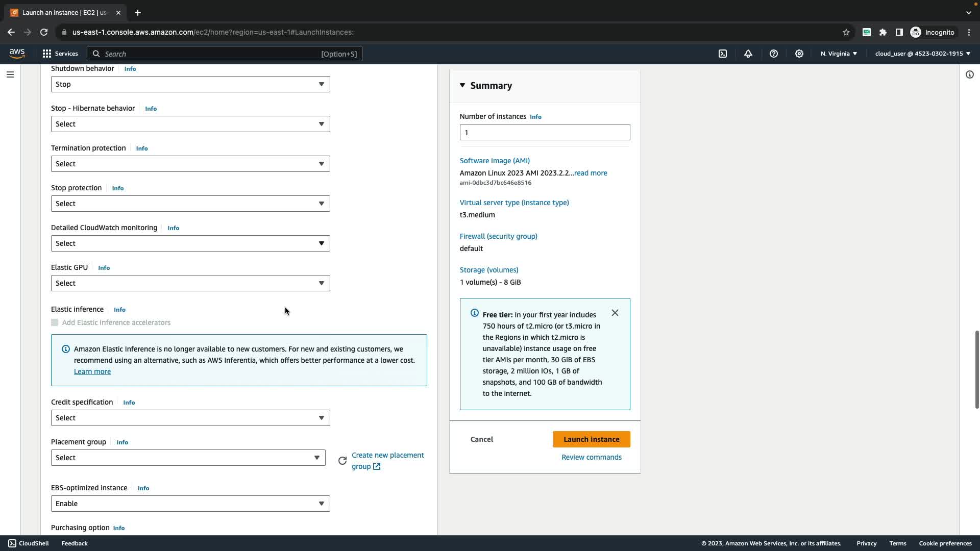Open the Review commands link
Image resolution: width=980 pixels, height=551 pixels.
point(591,457)
